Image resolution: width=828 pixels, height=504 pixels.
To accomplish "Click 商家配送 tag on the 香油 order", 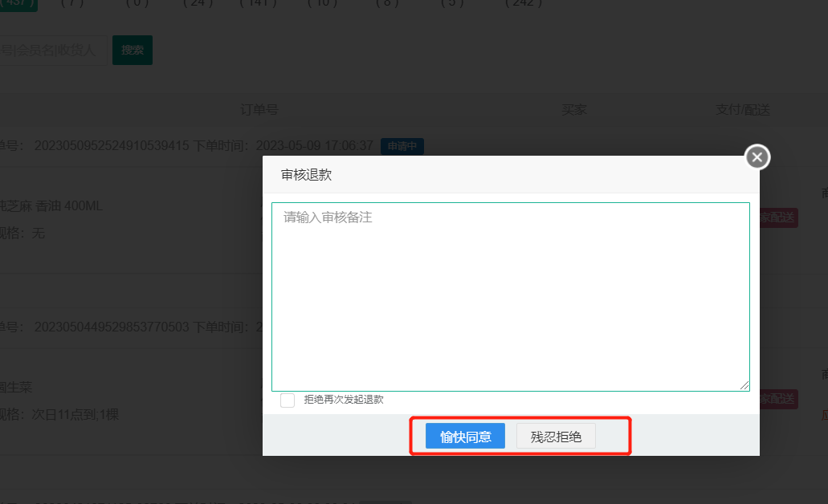I will [x=777, y=217].
